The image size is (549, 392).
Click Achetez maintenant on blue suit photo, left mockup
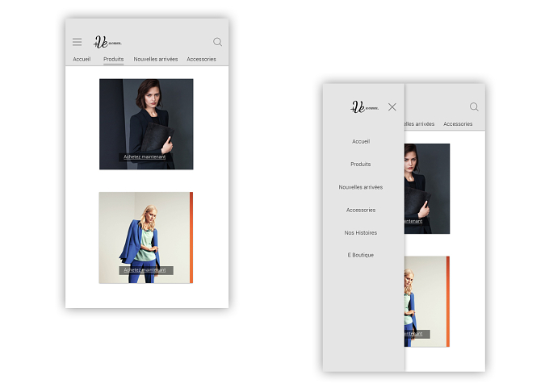pyautogui.click(x=145, y=270)
